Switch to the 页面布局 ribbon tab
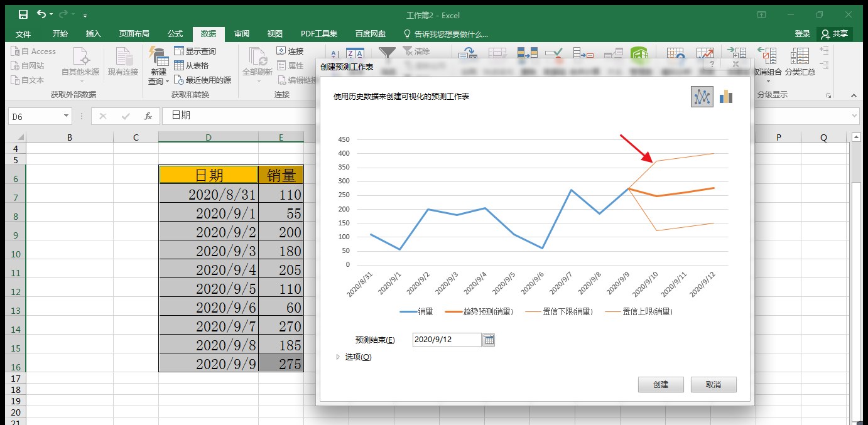Screen dimensions: 868x425 134,34
